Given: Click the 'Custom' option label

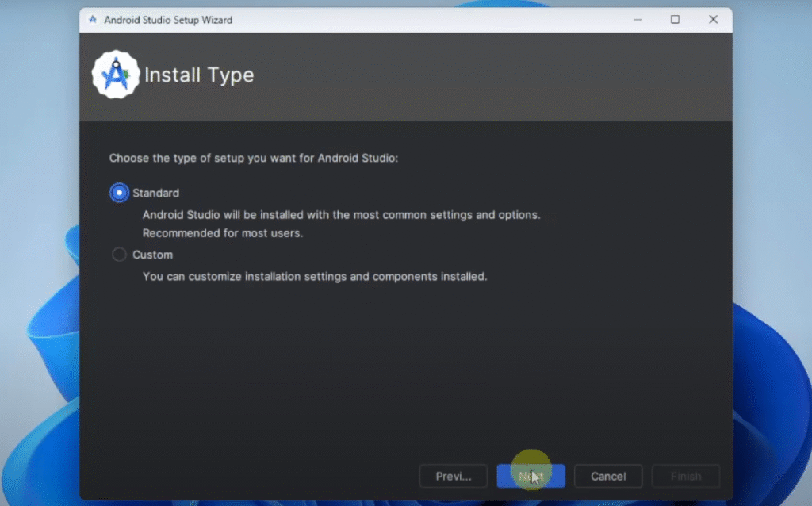Looking at the screenshot, I should [x=153, y=255].
